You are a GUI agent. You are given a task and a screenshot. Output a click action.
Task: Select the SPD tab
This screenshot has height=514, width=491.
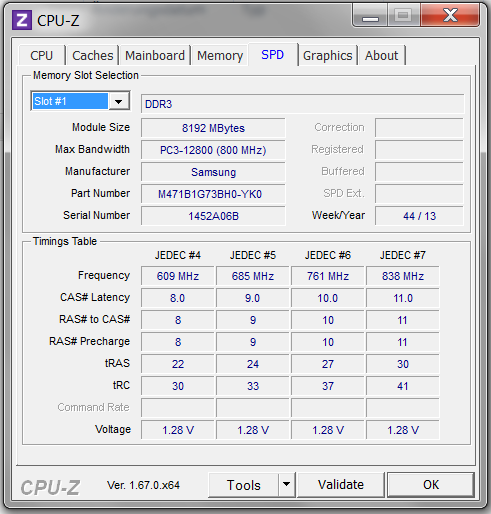[272, 55]
